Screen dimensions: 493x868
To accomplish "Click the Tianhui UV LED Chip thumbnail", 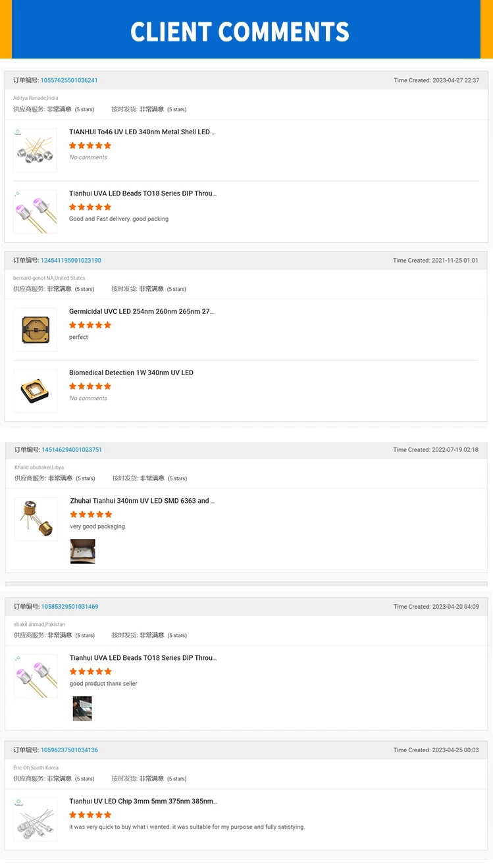I will pos(35,820).
